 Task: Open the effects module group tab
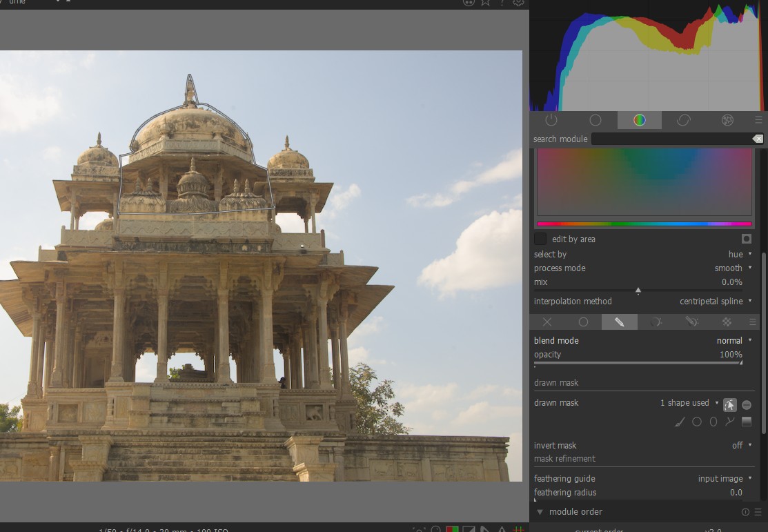[x=727, y=120]
